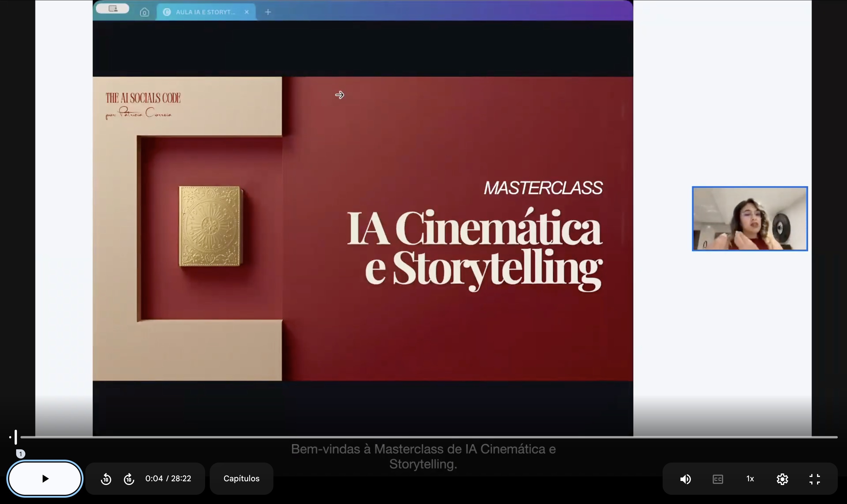This screenshot has height=504, width=847.
Task: Click the chapter 1 marker badge
Action: [20, 454]
